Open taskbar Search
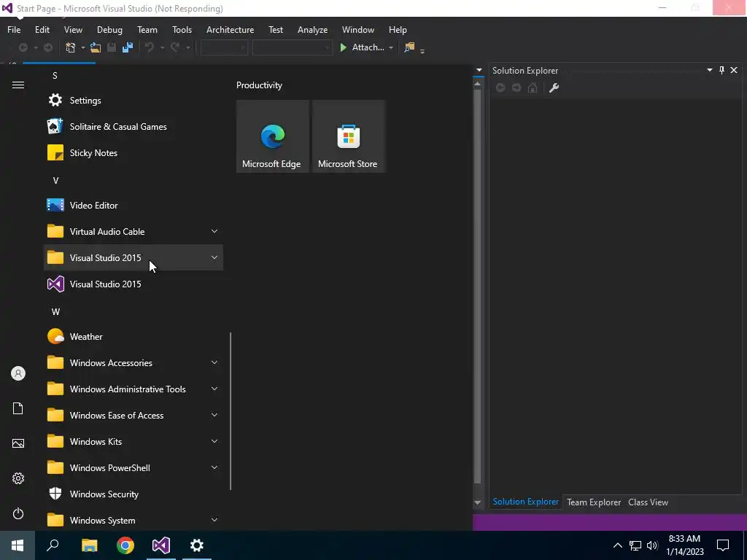 click(53, 545)
